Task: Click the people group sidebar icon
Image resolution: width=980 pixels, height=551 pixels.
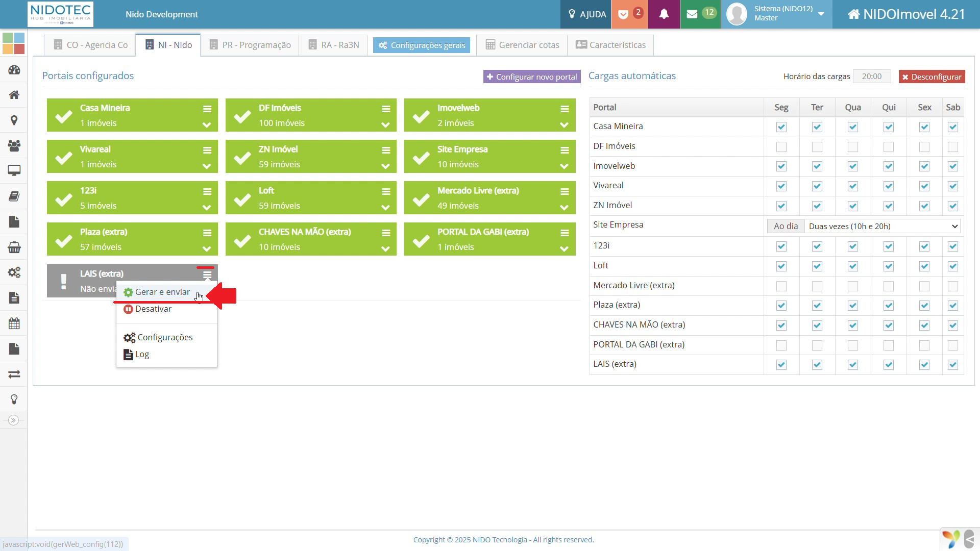Action: pos(14,145)
